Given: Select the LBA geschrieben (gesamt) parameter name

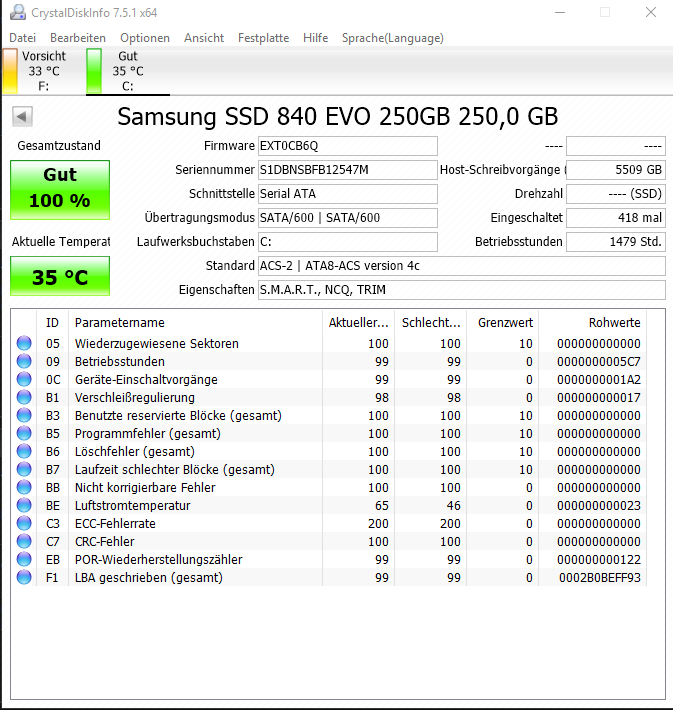Looking at the screenshot, I should click(x=149, y=578).
